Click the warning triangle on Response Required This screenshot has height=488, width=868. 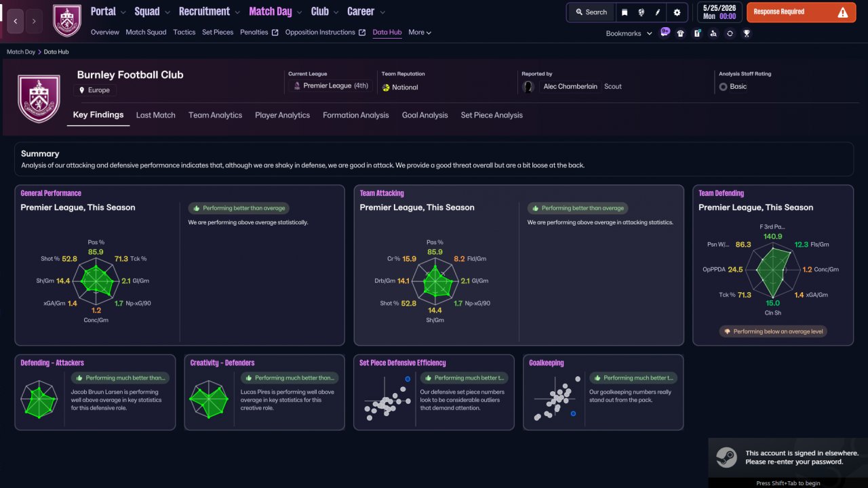[x=843, y=12]
